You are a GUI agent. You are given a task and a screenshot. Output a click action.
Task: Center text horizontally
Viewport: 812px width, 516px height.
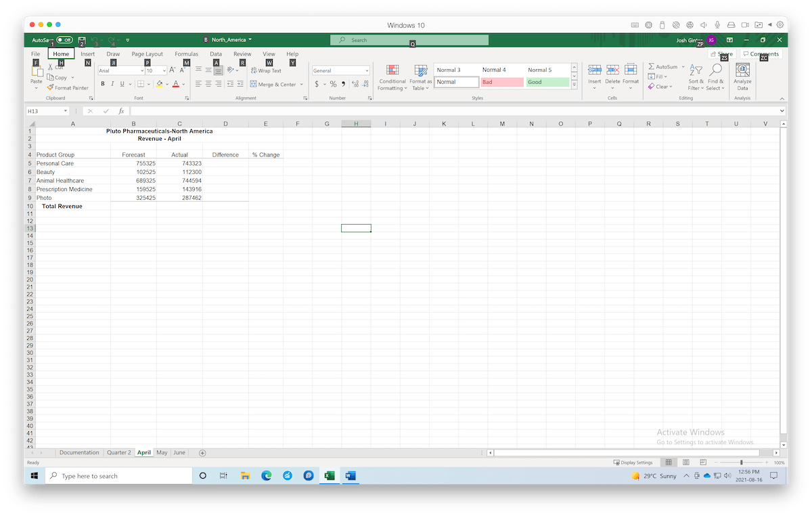click(208, 84)
